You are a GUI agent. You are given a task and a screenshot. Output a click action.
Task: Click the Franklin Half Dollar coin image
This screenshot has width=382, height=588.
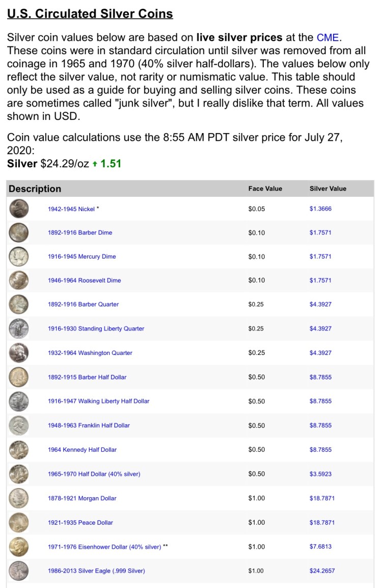[19, 425]
